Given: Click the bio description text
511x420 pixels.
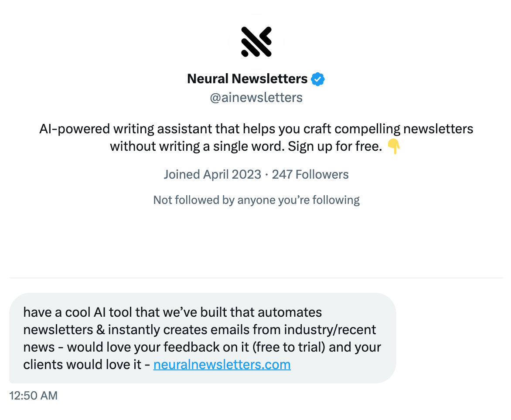Looking at the screenshot, I should (x=256, y=137).
